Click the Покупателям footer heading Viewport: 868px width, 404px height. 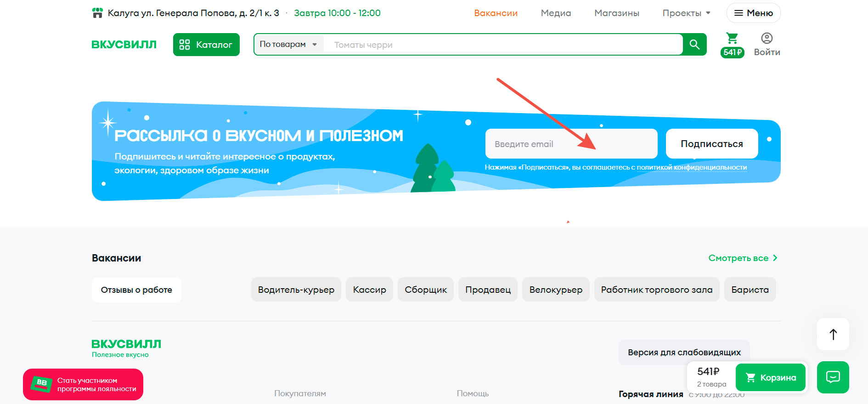(x=300, y=393)
